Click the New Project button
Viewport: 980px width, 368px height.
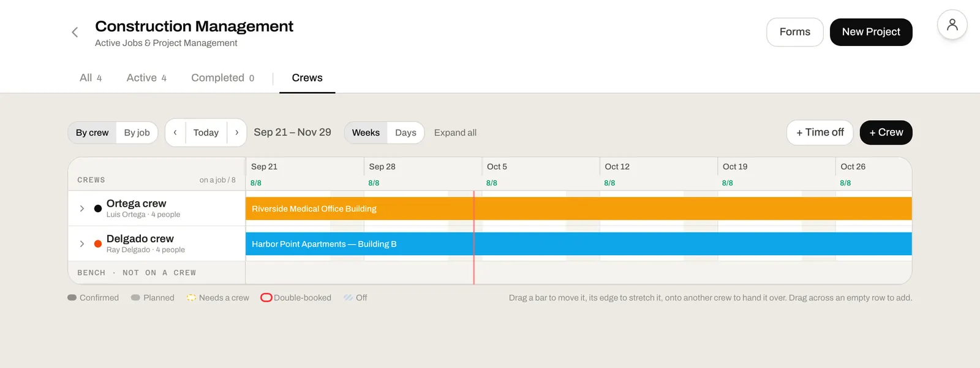pyautogui.click(x=871, y=32)
